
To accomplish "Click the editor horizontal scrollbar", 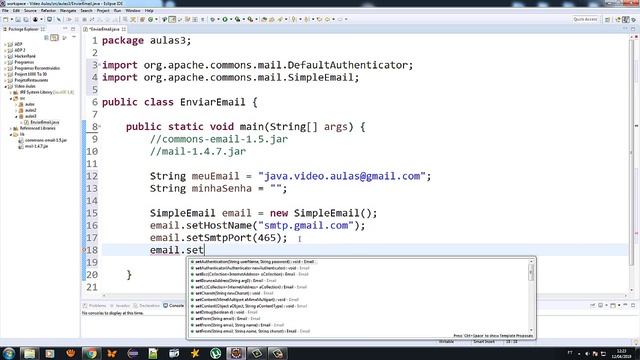I will click(x=363, y=296).
